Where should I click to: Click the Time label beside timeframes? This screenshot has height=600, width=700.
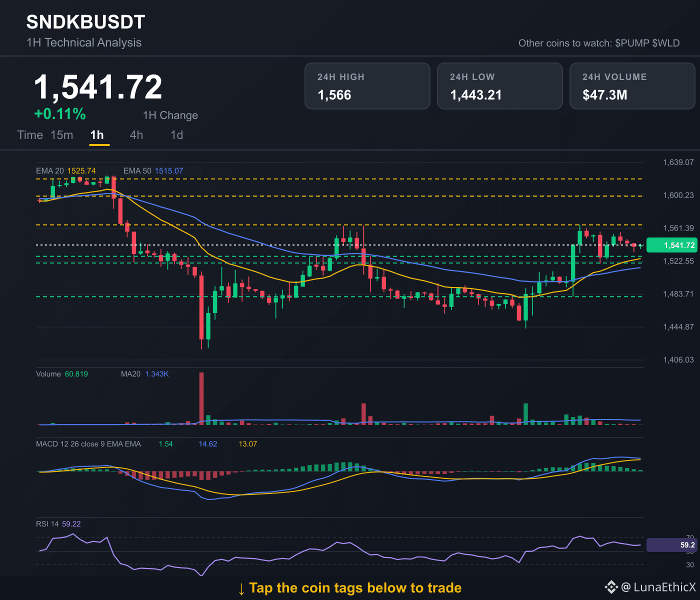[30, 135]
